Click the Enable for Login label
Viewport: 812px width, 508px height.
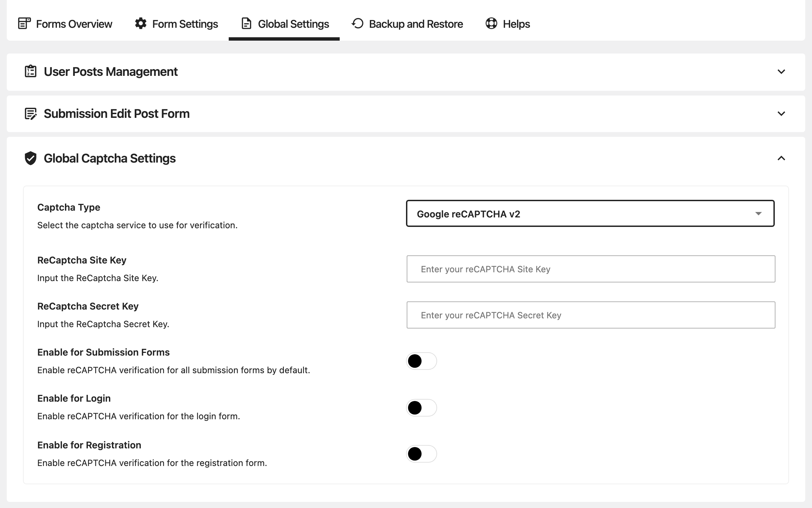click(x=74, y=398)
